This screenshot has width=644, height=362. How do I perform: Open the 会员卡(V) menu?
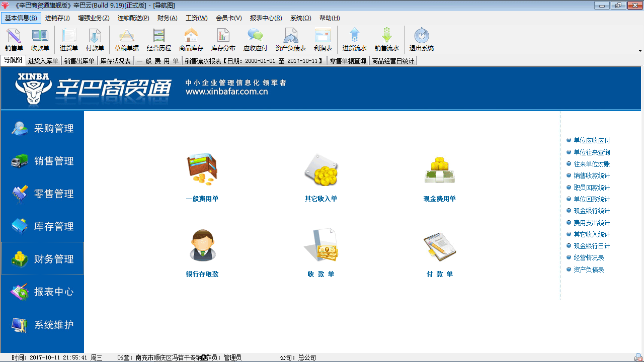point(229,18)
